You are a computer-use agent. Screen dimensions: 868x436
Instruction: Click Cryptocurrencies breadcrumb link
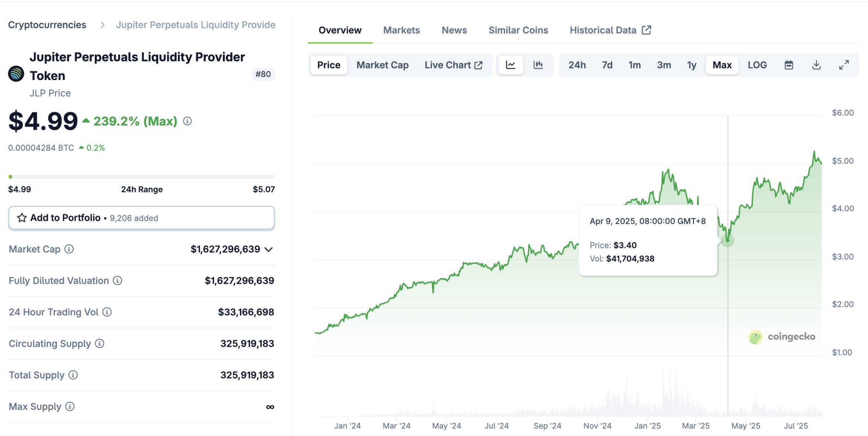(47, 25)
